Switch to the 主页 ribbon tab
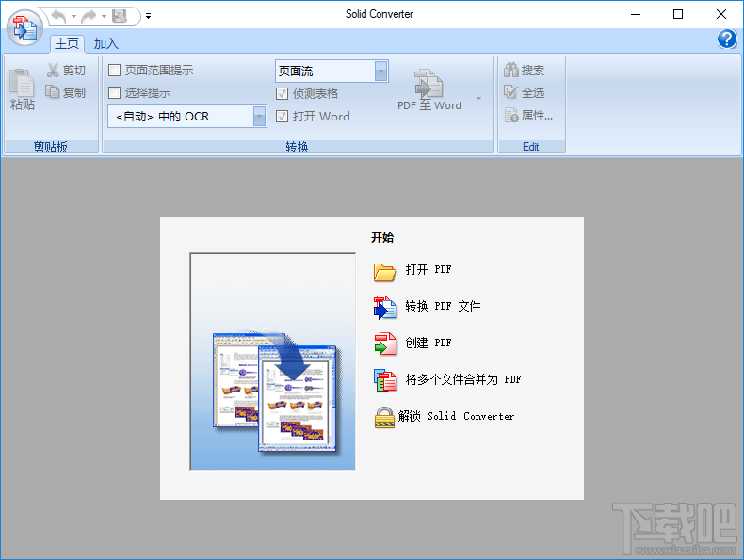 (67, 43)
